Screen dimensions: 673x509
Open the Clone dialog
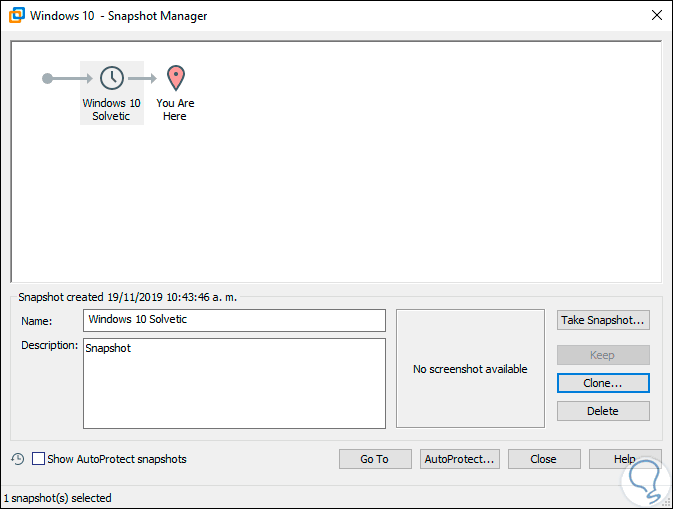click(603, 383)
